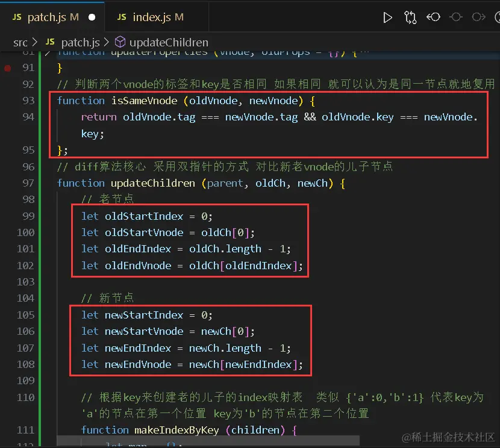Click 'let oldEndIndex' declaration line

186,249
